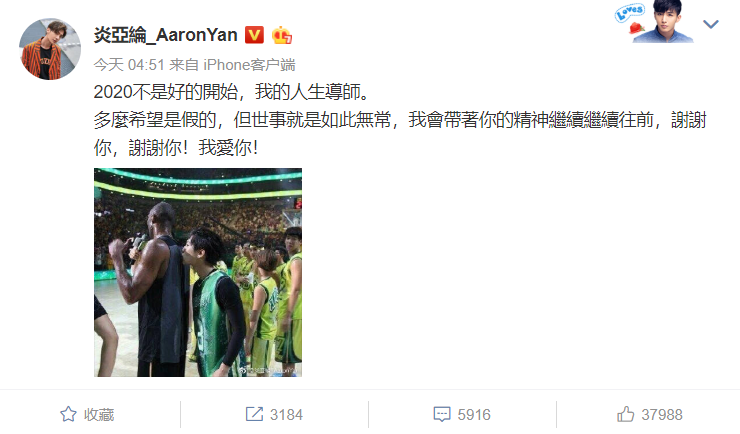
Task: Click the likes count 37988
Action: coord(662,415)
